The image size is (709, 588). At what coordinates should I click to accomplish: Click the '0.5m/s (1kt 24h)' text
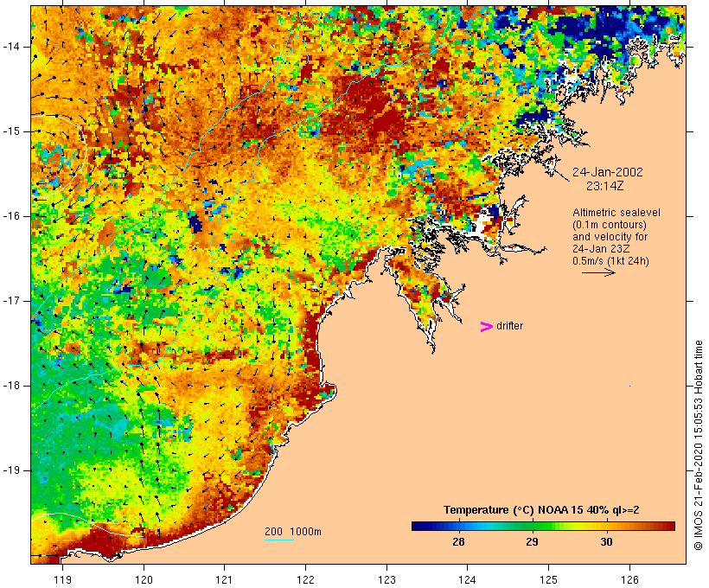coord(610,261)
